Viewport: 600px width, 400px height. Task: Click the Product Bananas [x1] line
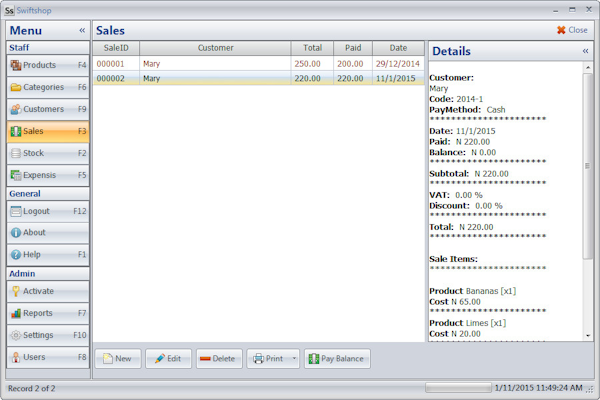pyautogui.click(x=473, y=291)
